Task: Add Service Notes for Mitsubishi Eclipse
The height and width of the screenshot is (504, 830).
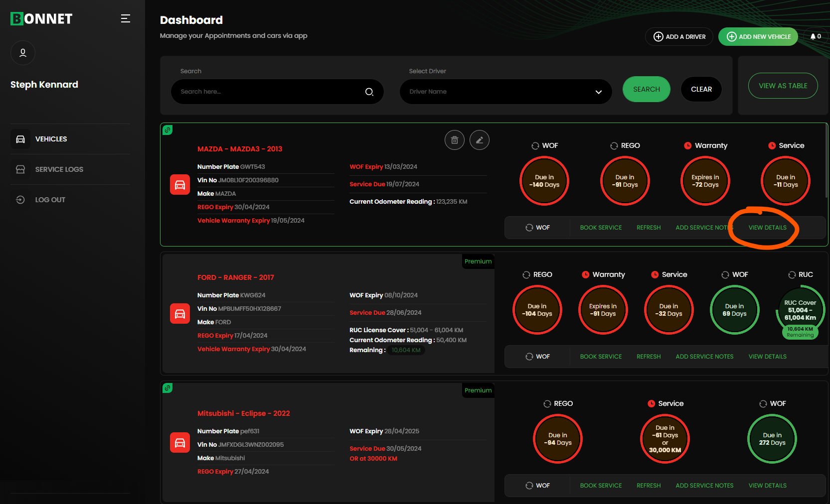Action: [704, 486]
